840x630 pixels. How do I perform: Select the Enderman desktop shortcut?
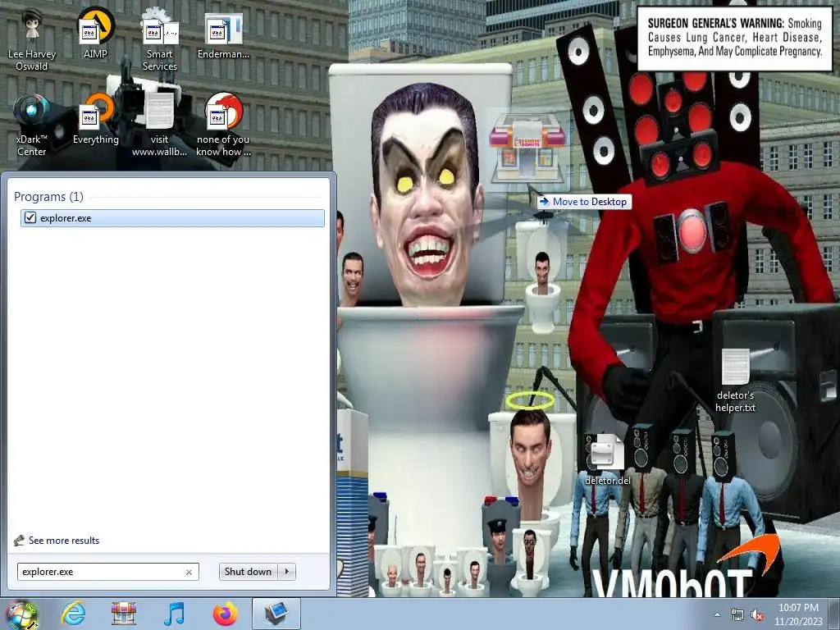[x=223, y=34]
